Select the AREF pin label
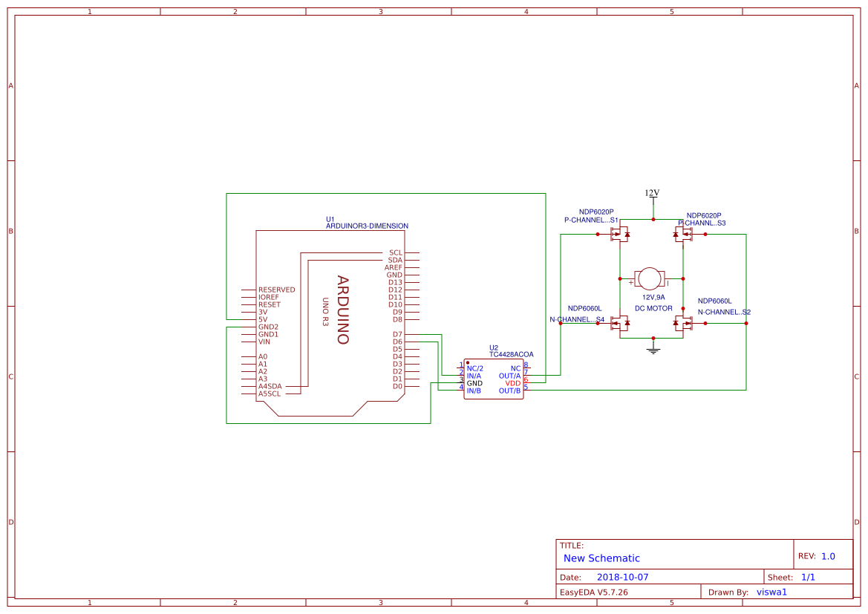 click(x=394, y=267)
